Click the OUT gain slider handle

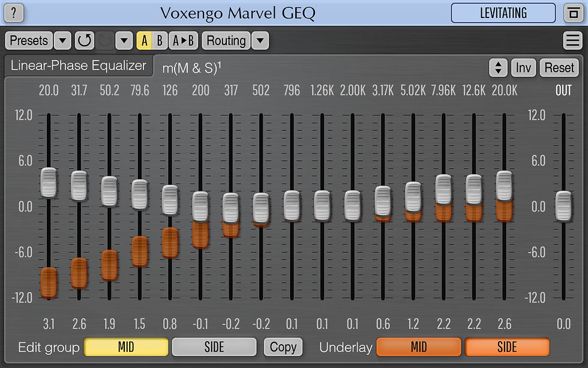(x=563, y=206)
